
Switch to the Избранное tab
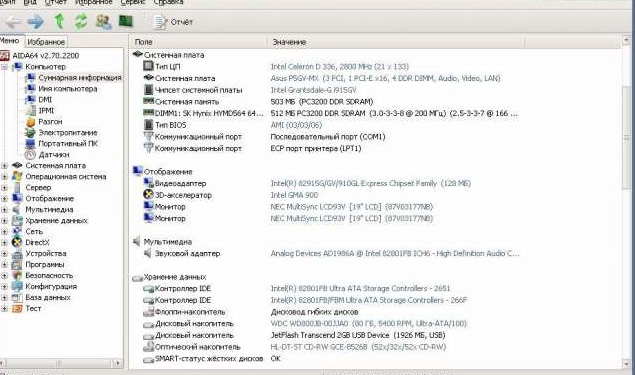click(46, 42)
